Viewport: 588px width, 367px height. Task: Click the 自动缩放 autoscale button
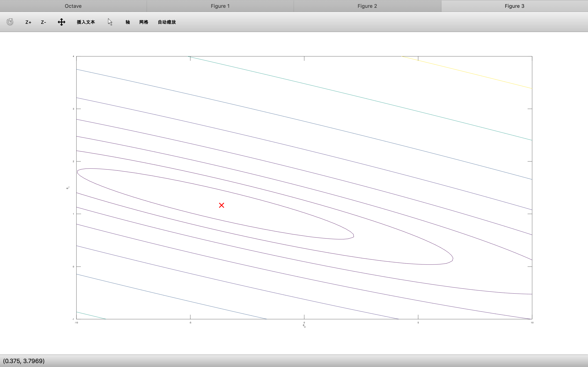(167, 22)
